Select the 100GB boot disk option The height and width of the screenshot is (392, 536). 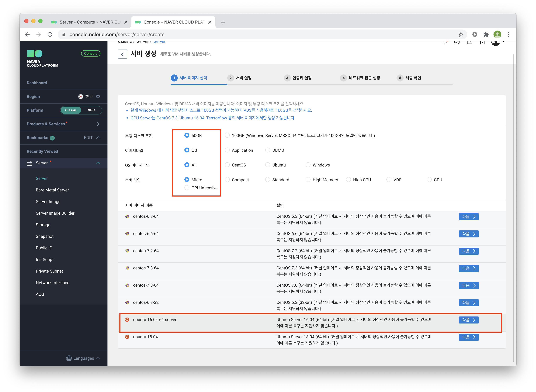pos(227,135)
